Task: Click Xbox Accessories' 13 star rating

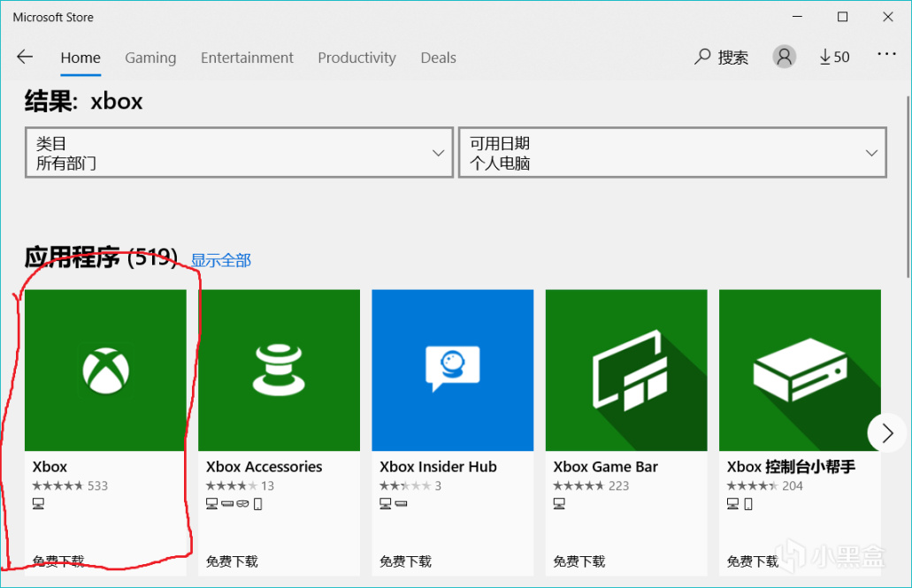Action: [241, 485]
